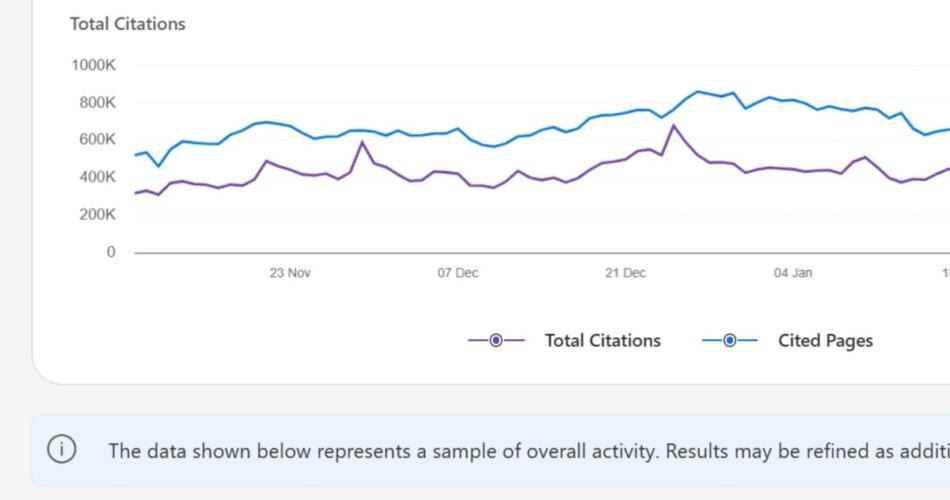Select the 07 Dec date label on axis

click(x=457, y=273)
